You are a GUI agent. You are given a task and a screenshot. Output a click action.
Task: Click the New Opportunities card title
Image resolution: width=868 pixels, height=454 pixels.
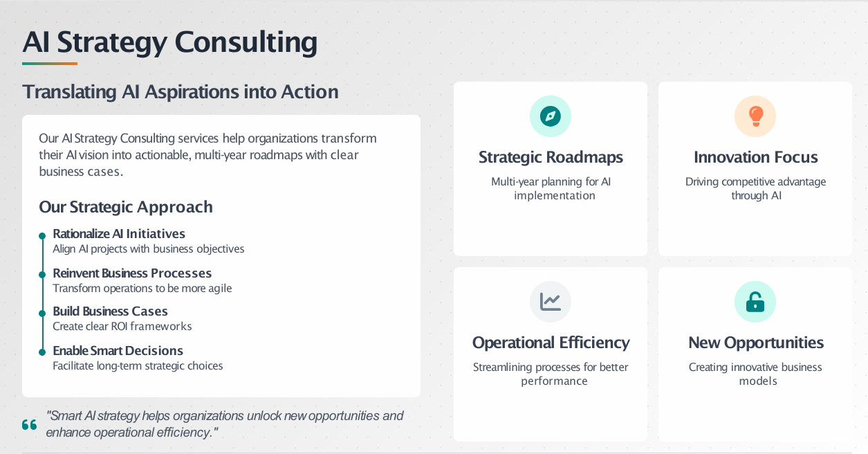[x=755, y=343]
